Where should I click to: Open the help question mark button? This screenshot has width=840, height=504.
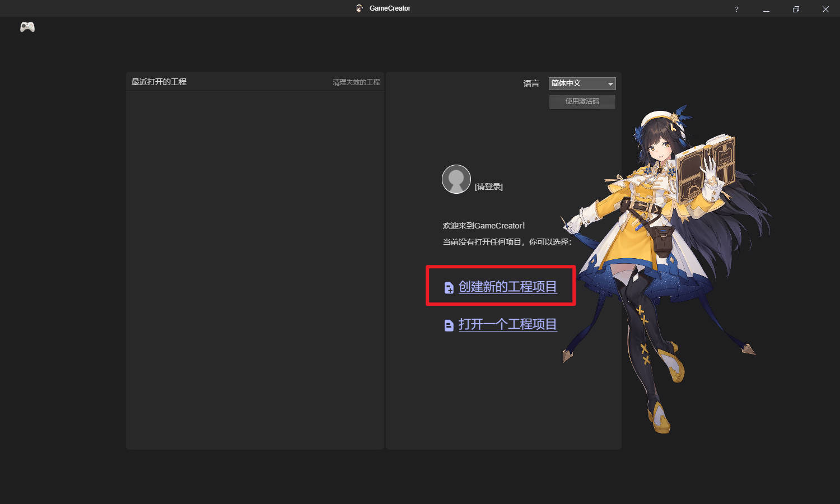[736, 9]
